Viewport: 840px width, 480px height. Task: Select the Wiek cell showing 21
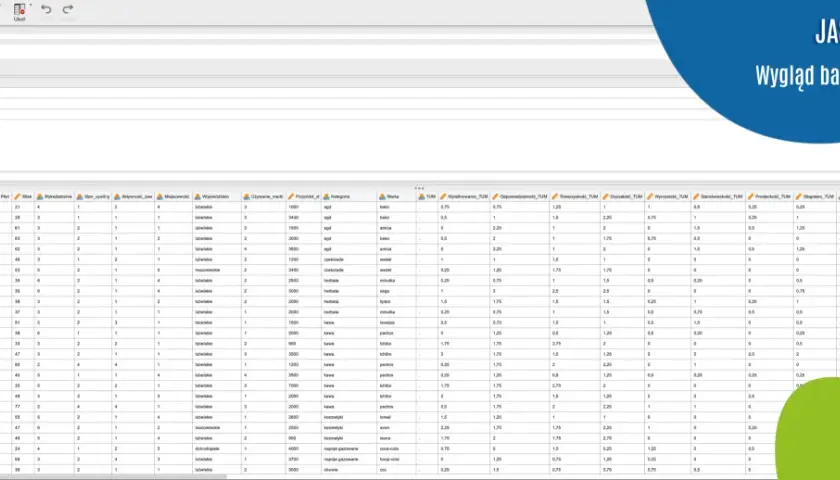coord(23,207)
